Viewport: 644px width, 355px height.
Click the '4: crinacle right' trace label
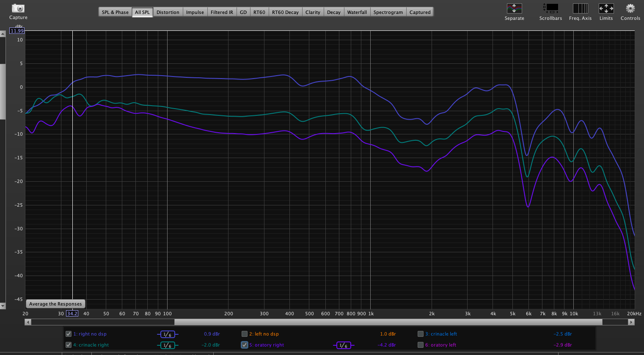(x=91, y=345)
